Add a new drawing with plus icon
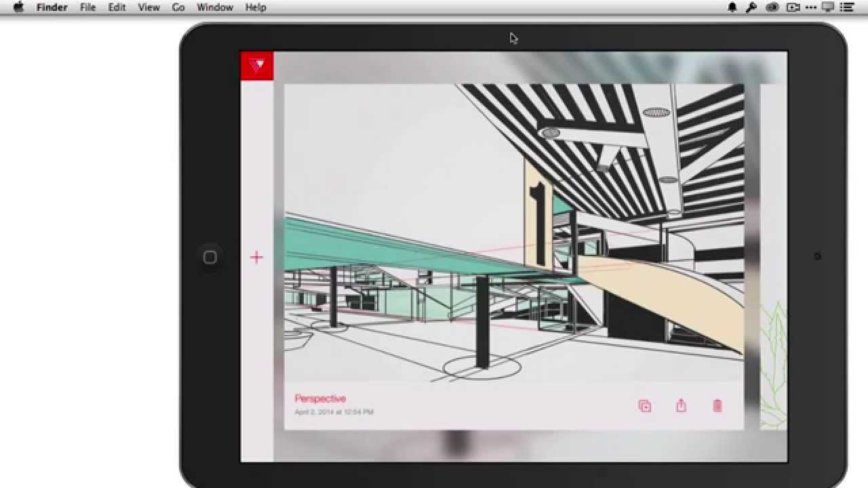The height and width of the screenshot is (488, 868). 256,257
